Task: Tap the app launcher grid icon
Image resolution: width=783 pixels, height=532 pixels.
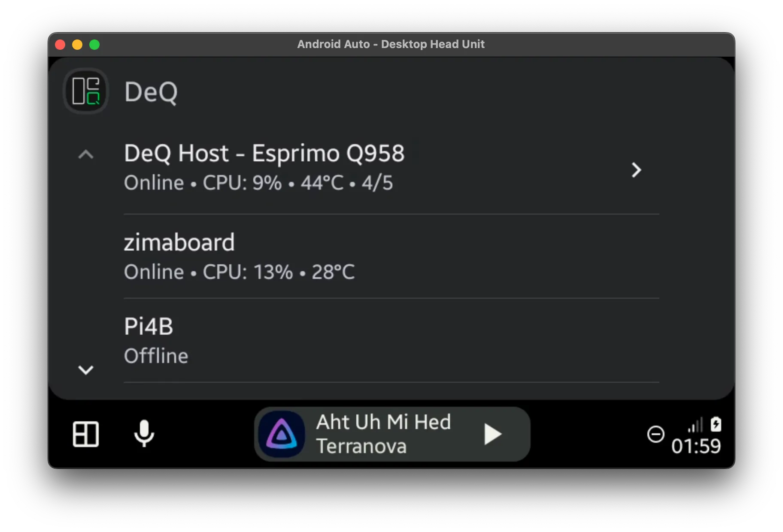Action: pyautogui.click(x=85, y=435)
